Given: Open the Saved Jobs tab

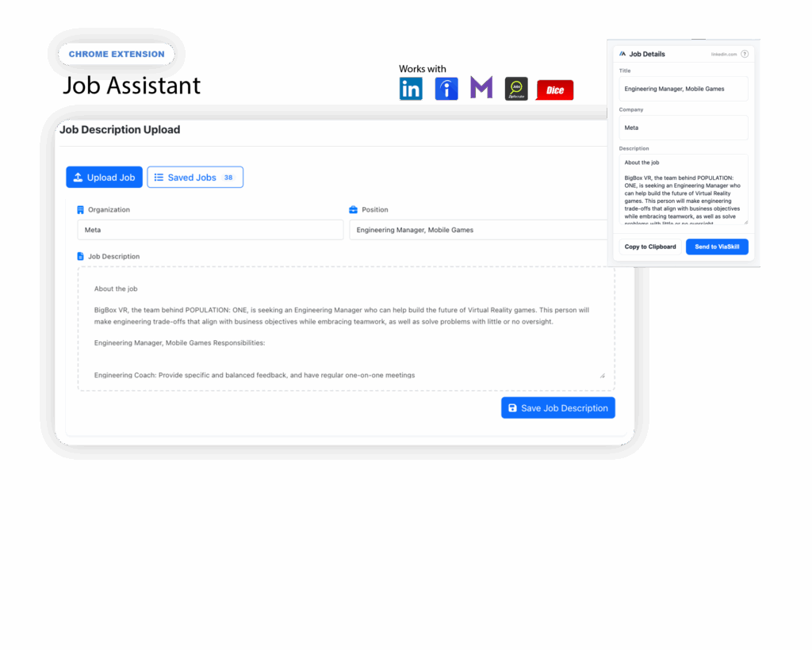Looking at the screenshot, I should pos(195,178).
